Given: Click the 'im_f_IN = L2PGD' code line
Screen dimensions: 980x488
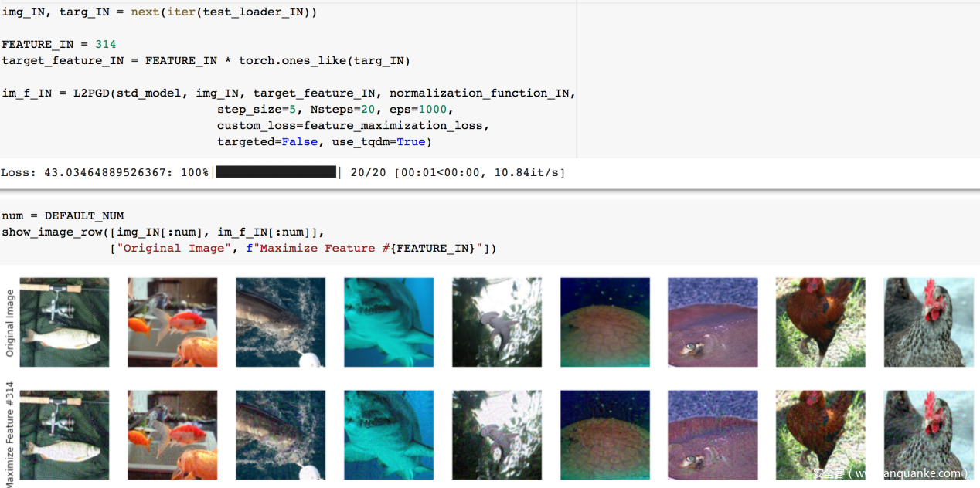Looking at the screenshot, I should 289,93.
